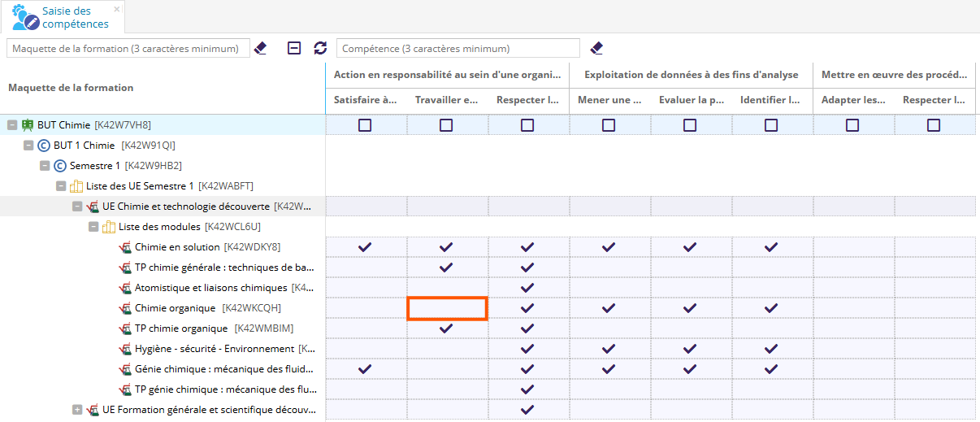This screenshot has width=980, height=422.
Task: Click the refresh arrows icon
Action: click(320, 49)
